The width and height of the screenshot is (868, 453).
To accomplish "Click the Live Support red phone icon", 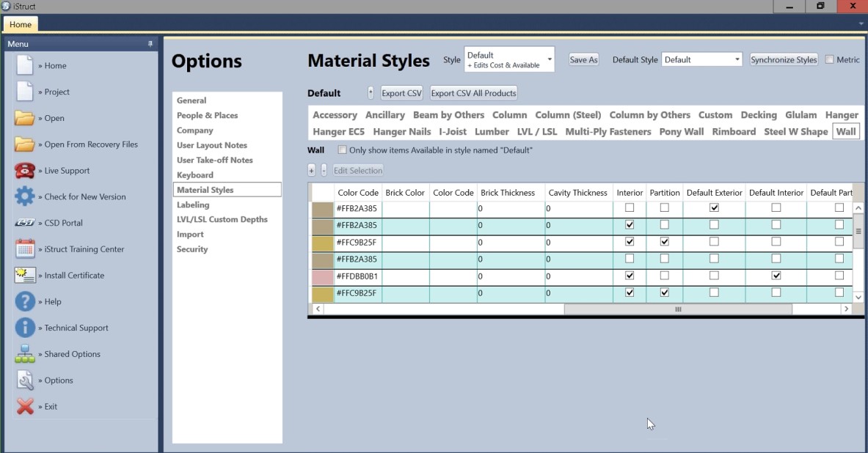I will [25, 171].
